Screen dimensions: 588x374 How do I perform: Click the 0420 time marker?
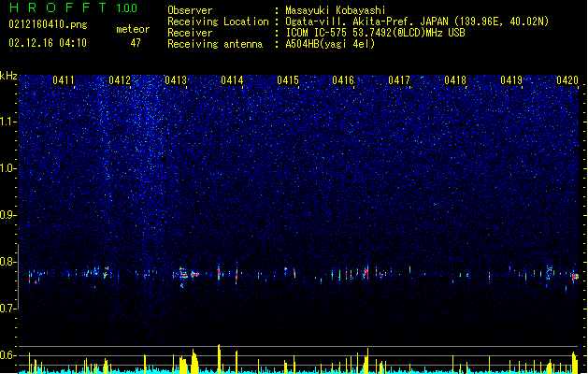point(567,80)
